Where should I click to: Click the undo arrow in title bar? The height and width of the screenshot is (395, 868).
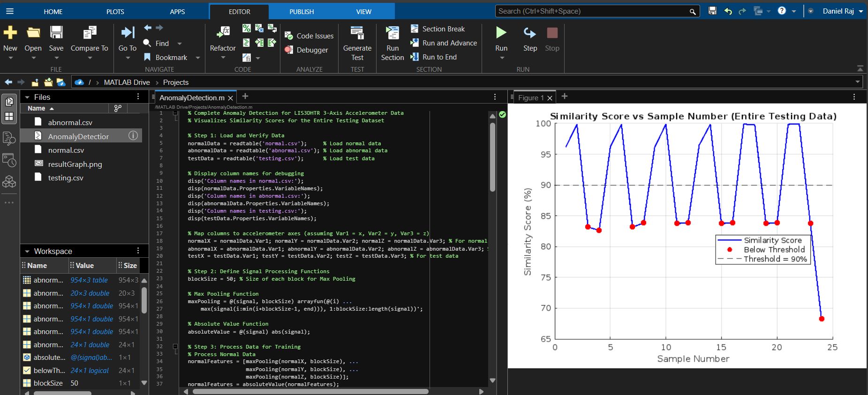point(728,11)
